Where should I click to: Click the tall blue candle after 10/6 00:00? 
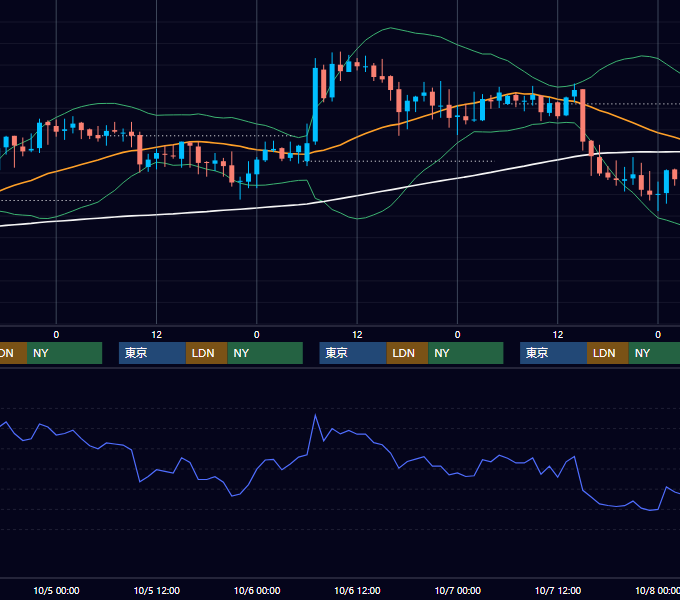point(315,104)
